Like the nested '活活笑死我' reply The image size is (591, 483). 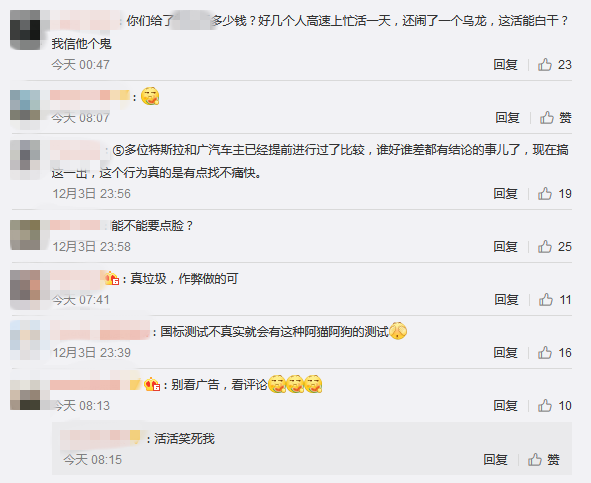click(x=544, y=460)
